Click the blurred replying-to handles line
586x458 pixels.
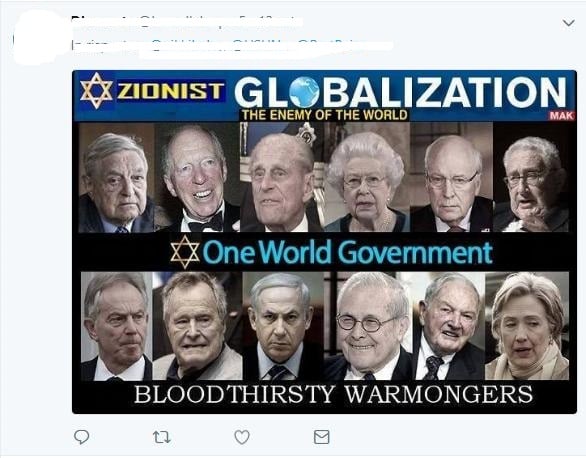click(x=232, y=47)
